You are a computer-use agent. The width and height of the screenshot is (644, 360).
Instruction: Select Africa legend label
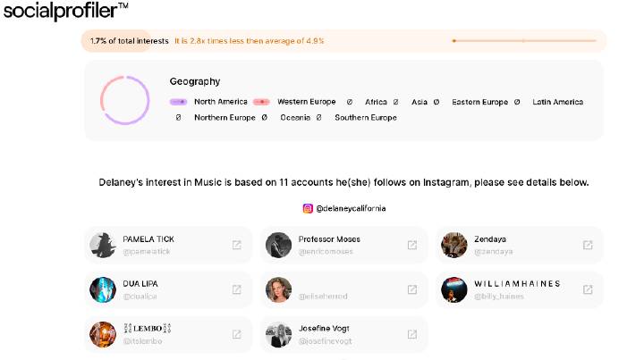pyautogui.click(x=376, y=102)
